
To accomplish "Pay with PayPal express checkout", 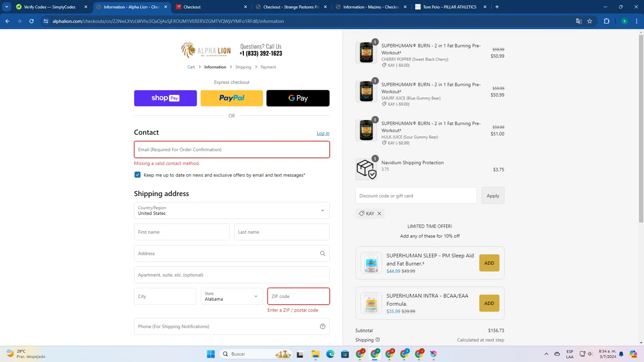I will point(232,98).
